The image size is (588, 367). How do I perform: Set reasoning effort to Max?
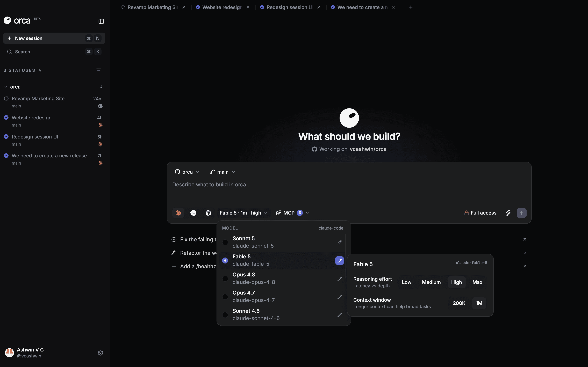477,282
